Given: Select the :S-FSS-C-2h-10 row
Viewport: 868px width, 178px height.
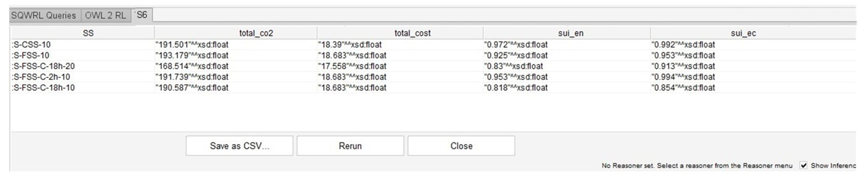Looking at the screenshot, I should pyautogui.click(x=41, y=77).
